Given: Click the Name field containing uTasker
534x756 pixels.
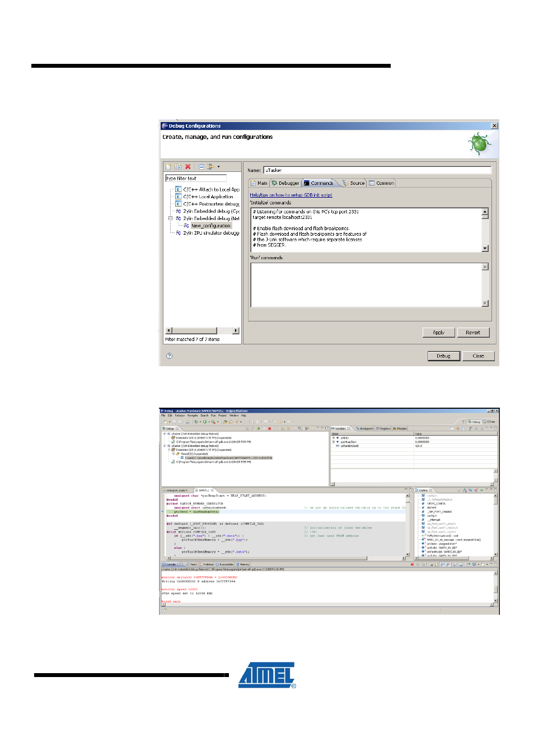Looking at the screenshot, I should pyautogui.click(x=377, y=170).
